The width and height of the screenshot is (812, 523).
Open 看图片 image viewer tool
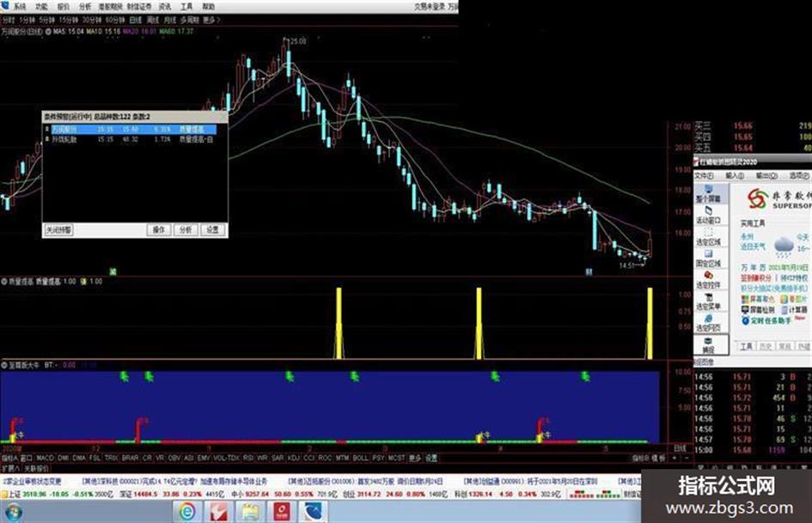point(793,300)
